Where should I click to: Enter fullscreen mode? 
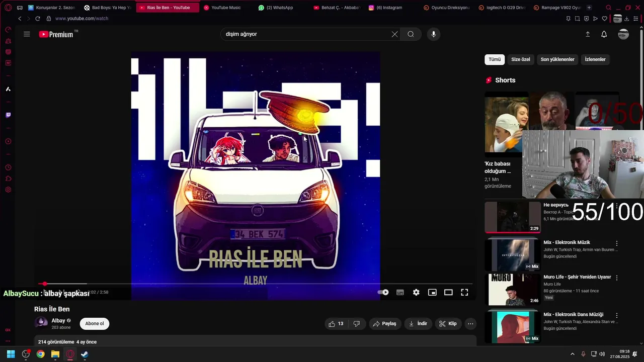(464, 292)
